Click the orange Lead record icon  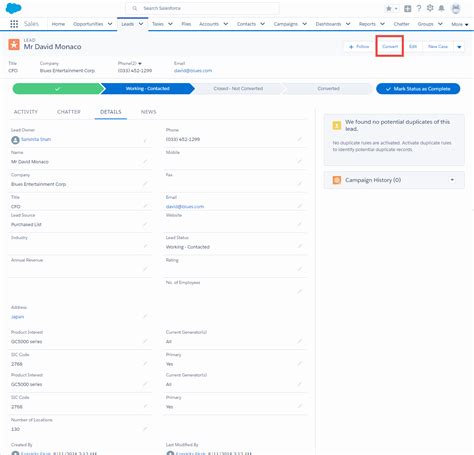[x=14, y=44]
